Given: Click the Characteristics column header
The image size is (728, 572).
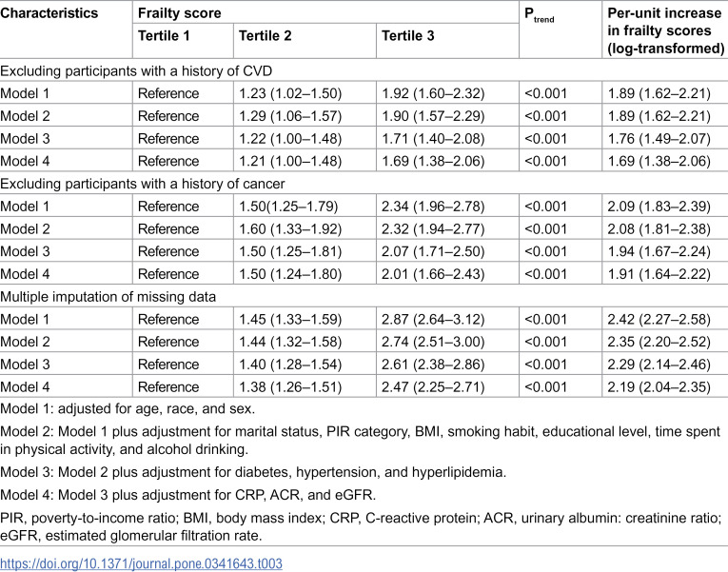Looking at the screenshot, I should coord(49,13).
